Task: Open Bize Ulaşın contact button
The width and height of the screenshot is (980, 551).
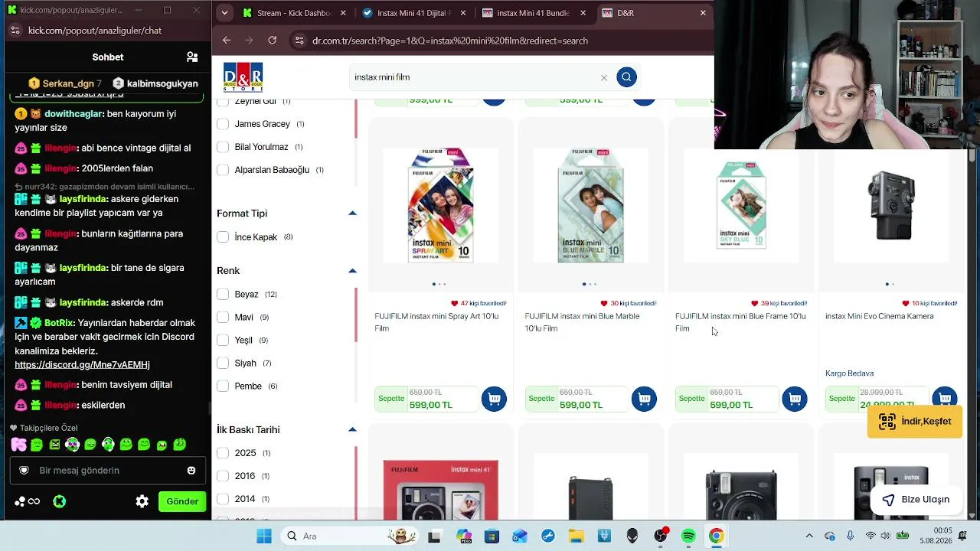Action: [x=916, y=500]
